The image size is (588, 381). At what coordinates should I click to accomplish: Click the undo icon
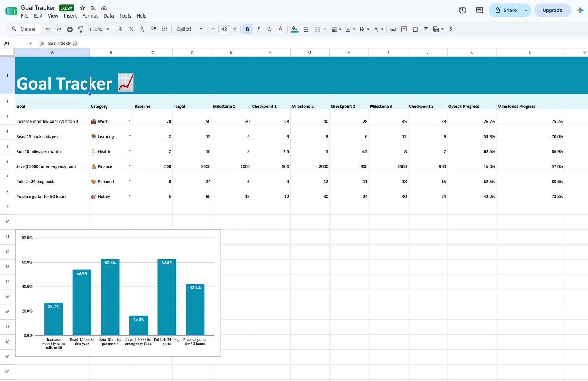point(48,29)
